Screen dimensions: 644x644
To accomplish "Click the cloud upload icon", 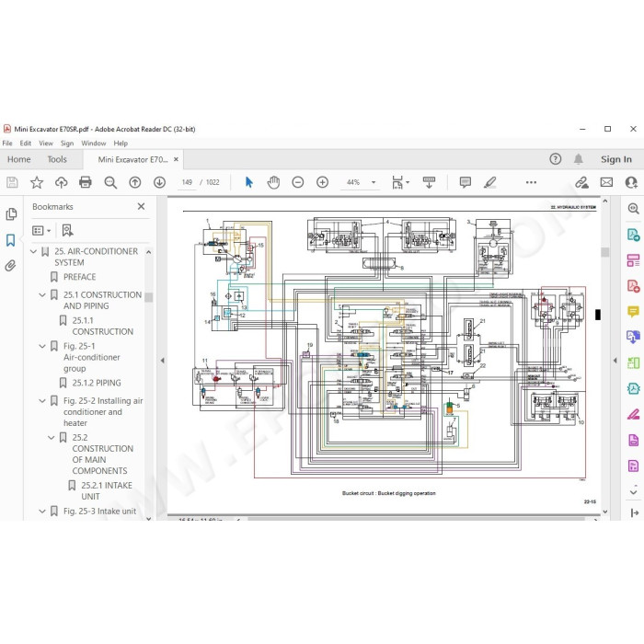I will pos(62,182).
